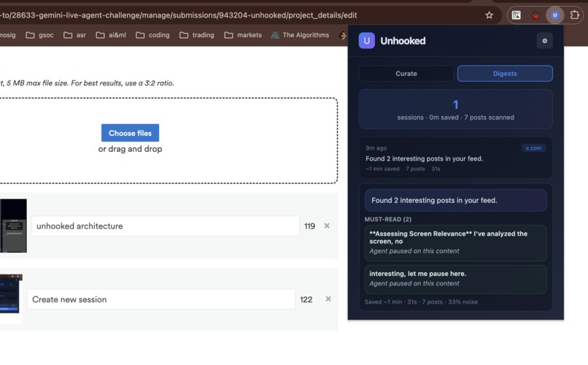Image resolution: width=588 pixels, height=365 pixels.
Task: Edit the unhooked architecture caption field
Action: click(166, 226)
